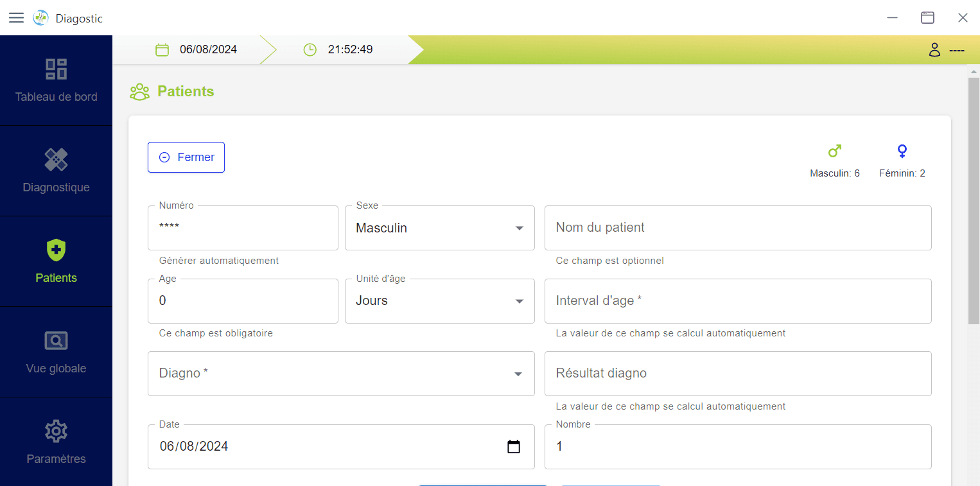Click the Féminin gender symbol icon
This screenshot has width=980, height=486.
click(x=902, y=152)
